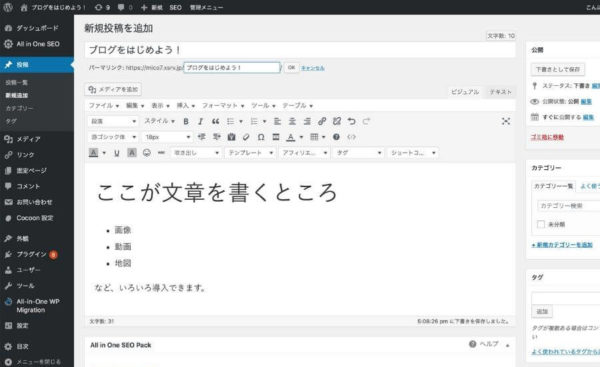The width and height of the screenshot is (600, 367).
Task: Open special character Omega icon
Action: point(261,137)
